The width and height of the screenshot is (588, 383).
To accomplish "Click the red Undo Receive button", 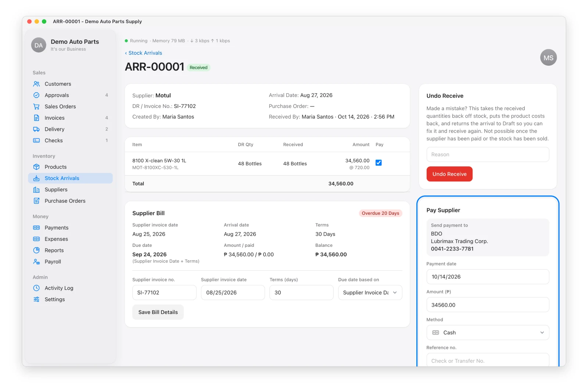I will [449, 174].
